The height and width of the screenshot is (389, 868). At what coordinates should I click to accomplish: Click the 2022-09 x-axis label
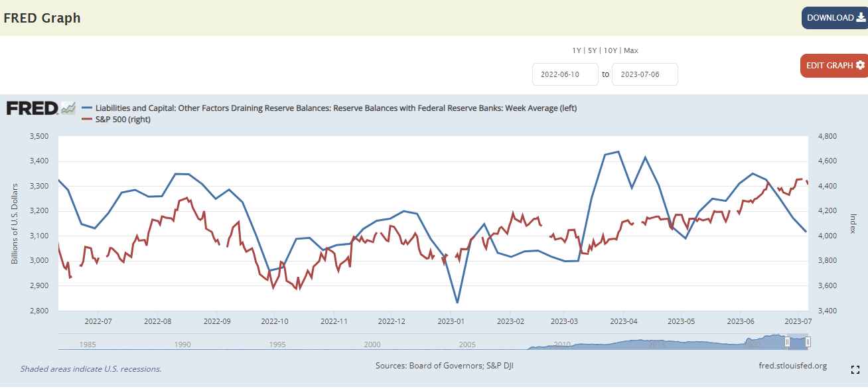pyautogui.click(x=217, y=321)
